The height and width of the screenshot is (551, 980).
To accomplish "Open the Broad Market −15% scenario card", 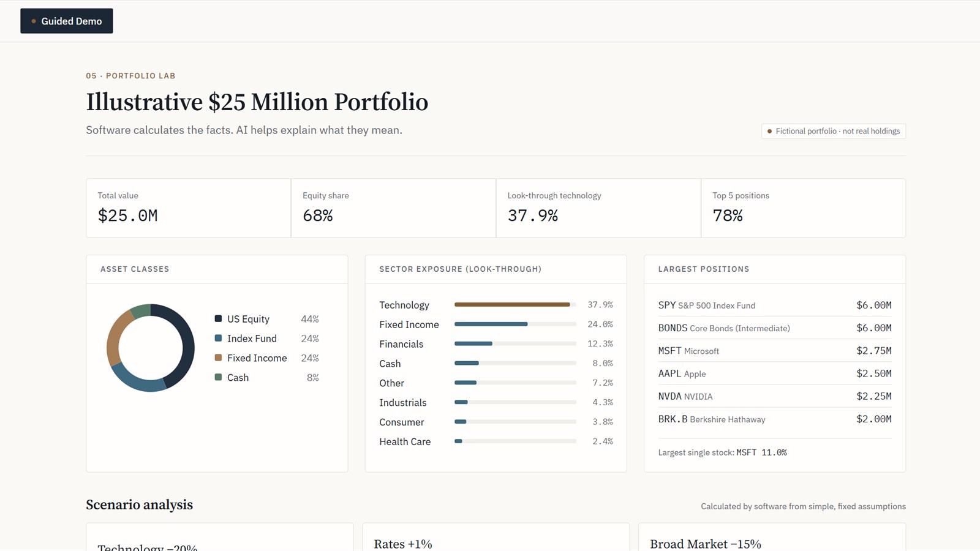I will pyautogui.click(x=772, y=537).
